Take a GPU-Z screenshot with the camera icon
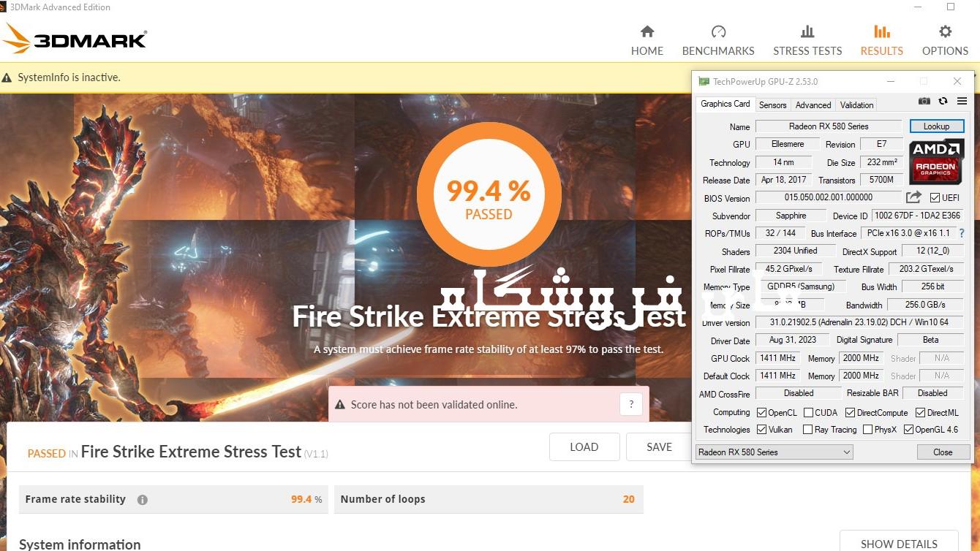This screenshot has height=551, width=980. tap(924, 102)
